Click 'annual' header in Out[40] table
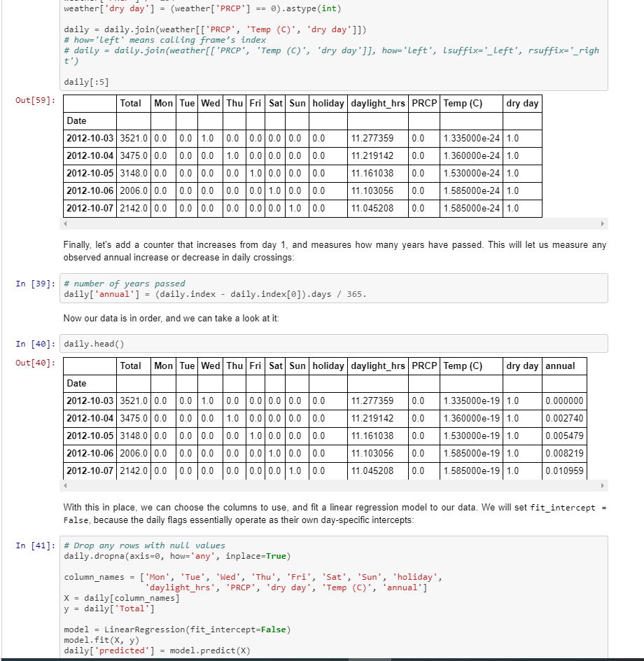This screenshot has width=644, height=661. tap(560, 366)
